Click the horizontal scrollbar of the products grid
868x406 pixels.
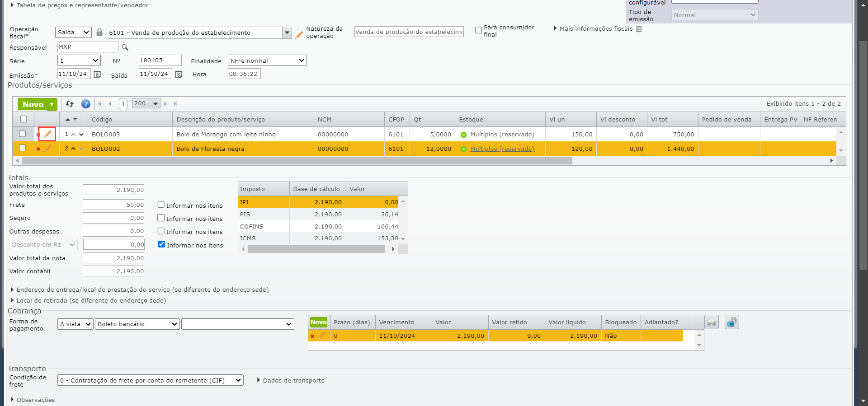(x=297, y=161)
